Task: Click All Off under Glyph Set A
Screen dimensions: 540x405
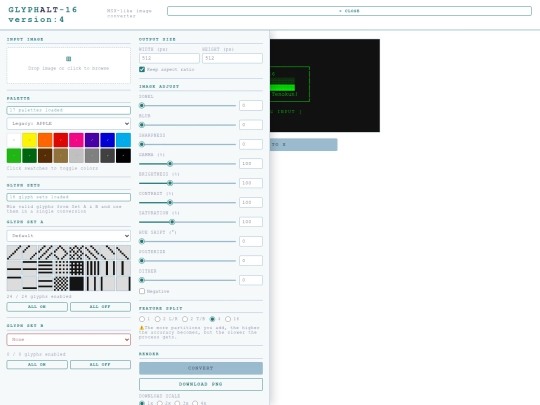Action: pos(100,307)
